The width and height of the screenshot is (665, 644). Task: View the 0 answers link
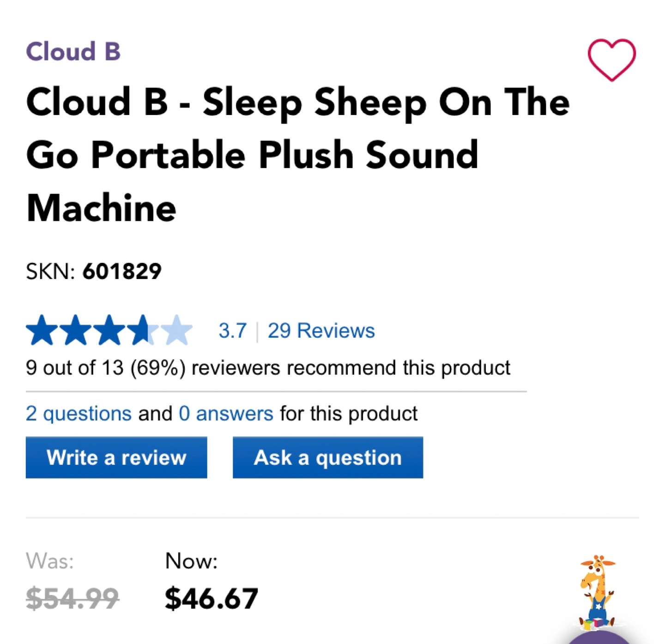(x=226, y=413)
